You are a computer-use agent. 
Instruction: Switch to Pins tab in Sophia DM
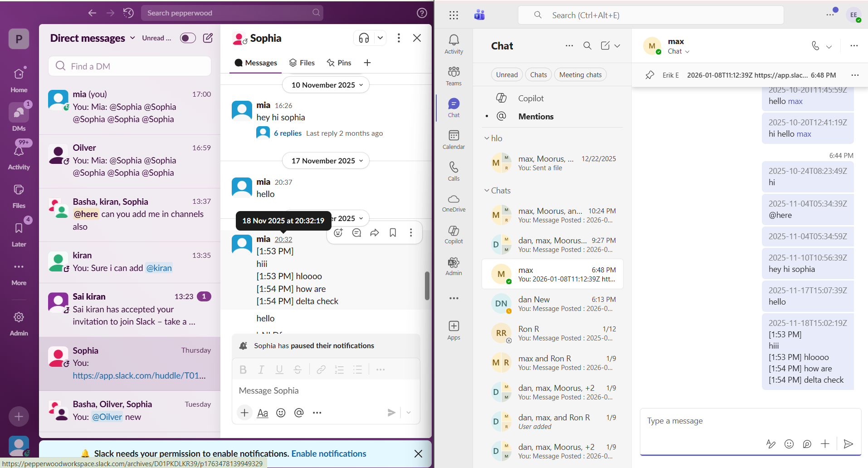point(339,63)
